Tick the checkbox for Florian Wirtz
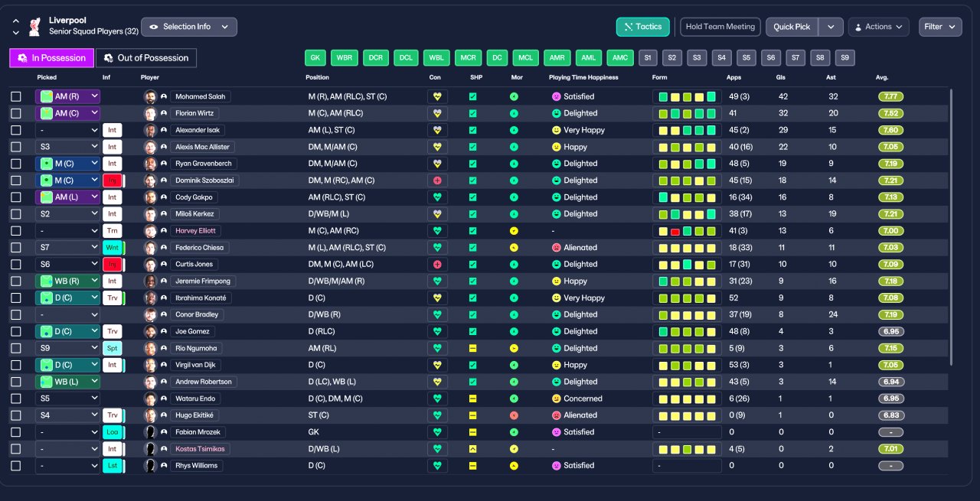 (x=16, y=114)
